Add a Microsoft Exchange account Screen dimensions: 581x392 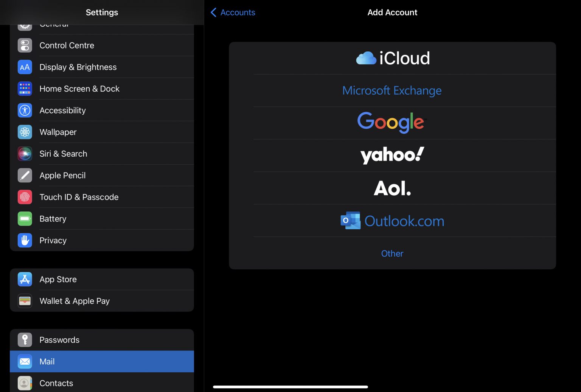click(x=391, y=90)
